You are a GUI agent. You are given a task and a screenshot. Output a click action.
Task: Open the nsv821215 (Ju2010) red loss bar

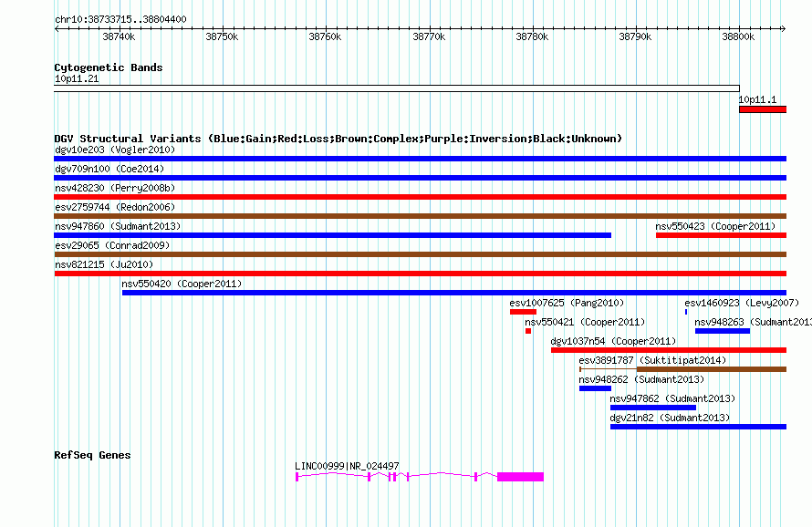pyautogui.click(x=420, y=274)
